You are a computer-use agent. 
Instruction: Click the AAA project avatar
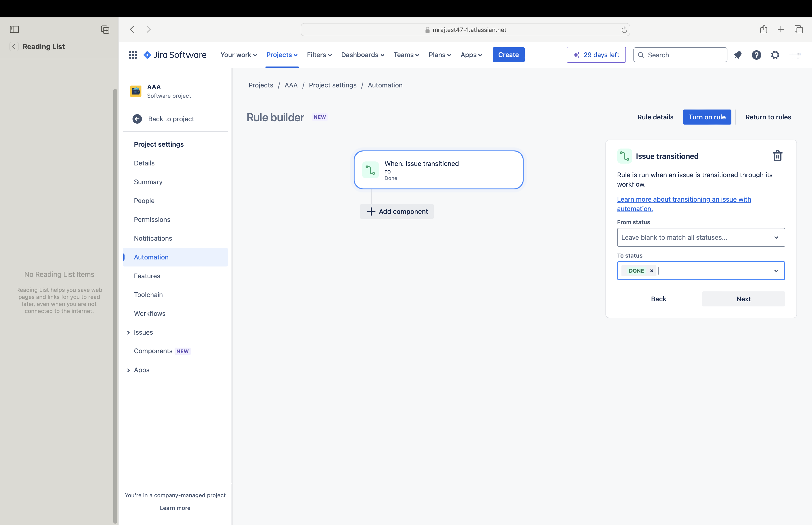[x=136, y=91]
